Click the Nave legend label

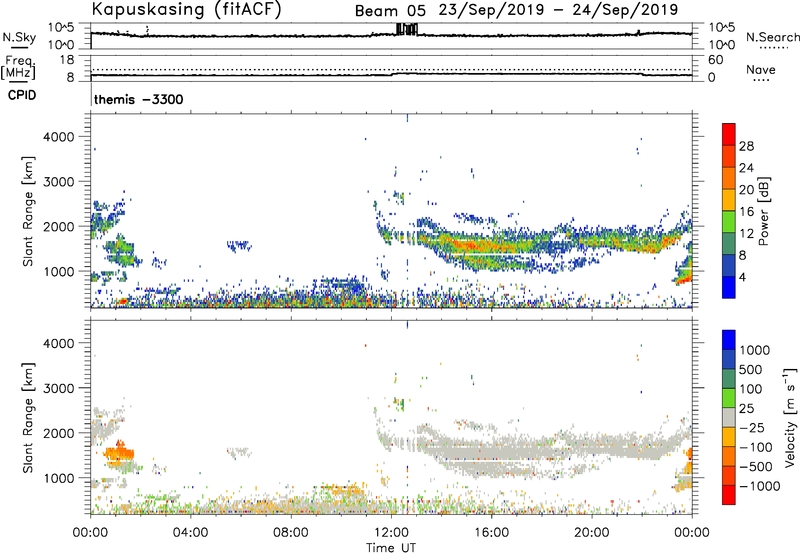761,69
